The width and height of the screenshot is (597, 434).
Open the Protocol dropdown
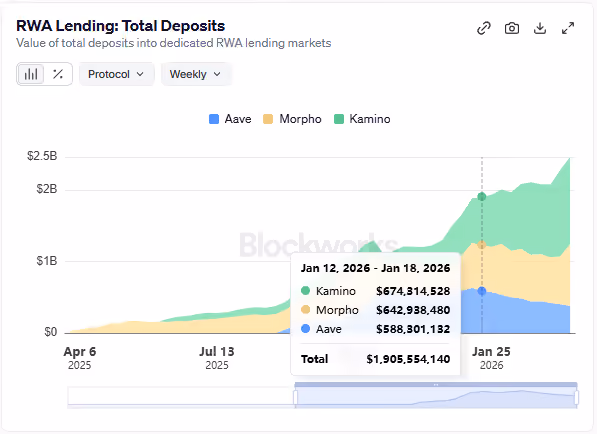point(117,74)
